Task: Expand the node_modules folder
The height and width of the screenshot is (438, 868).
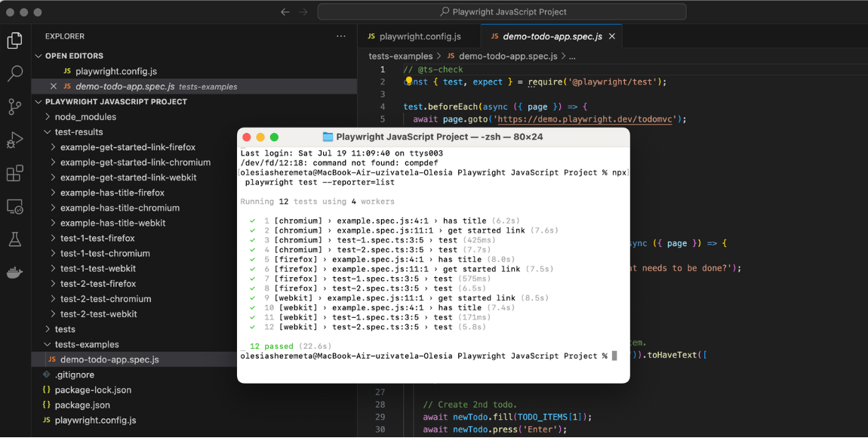Action: [x=85, y=117]
